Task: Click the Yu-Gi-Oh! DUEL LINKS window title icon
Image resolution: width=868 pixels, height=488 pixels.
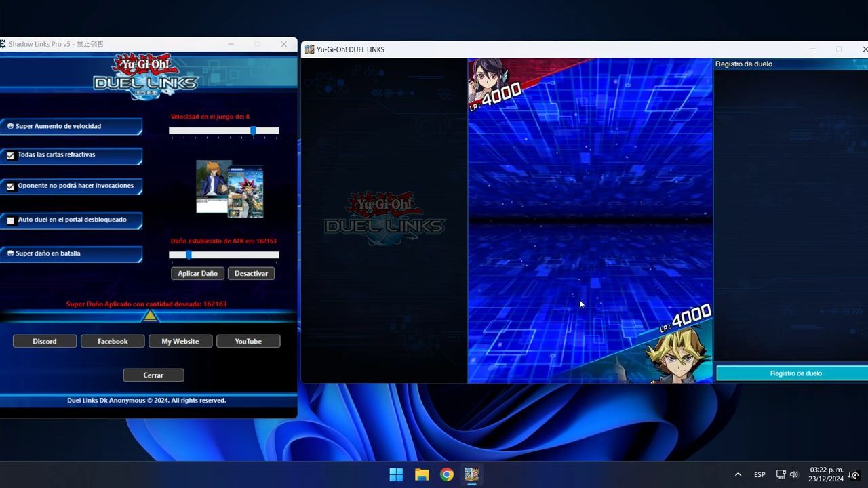Action: 309,49
